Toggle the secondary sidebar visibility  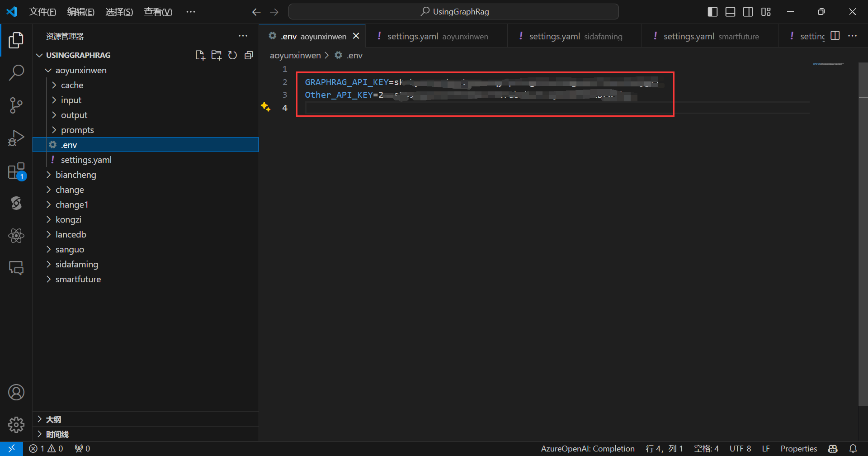coord(748,12)
